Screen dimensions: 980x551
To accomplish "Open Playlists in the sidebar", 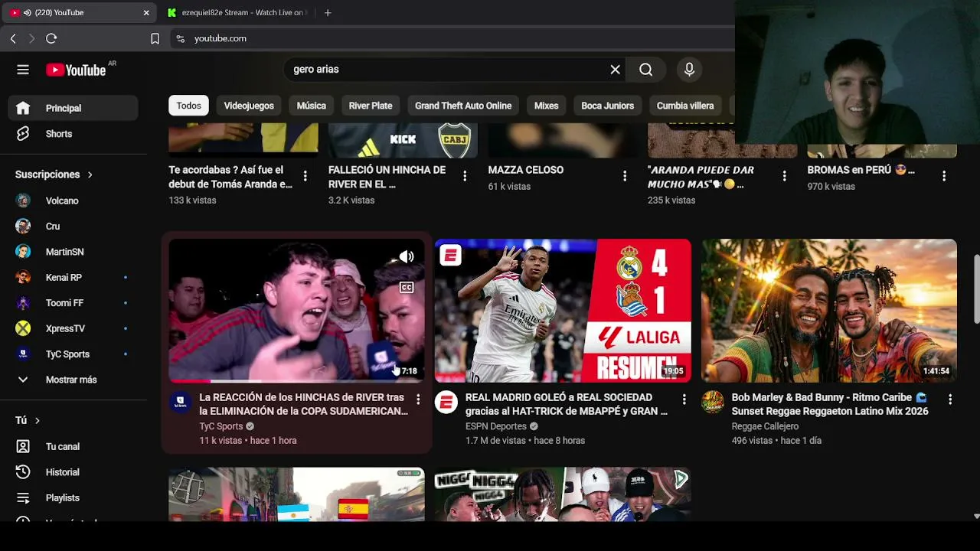I will click(x=73, y=497).
